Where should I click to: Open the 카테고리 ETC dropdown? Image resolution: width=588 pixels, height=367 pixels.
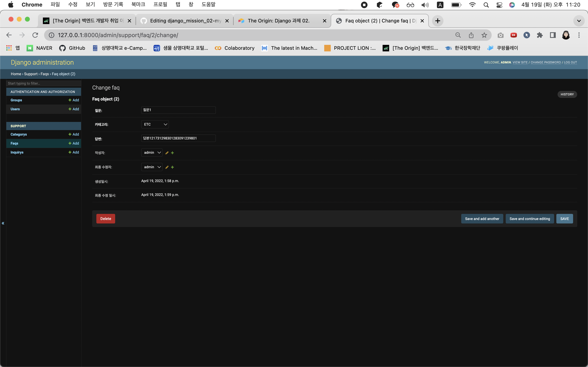click(155, 124)
